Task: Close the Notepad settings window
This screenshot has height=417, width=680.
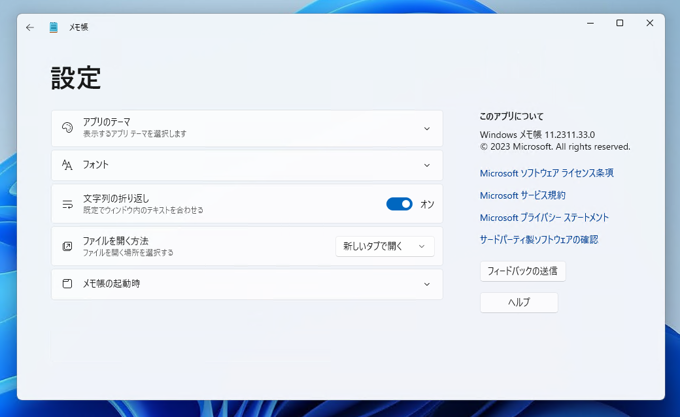Action: point(650,23)
